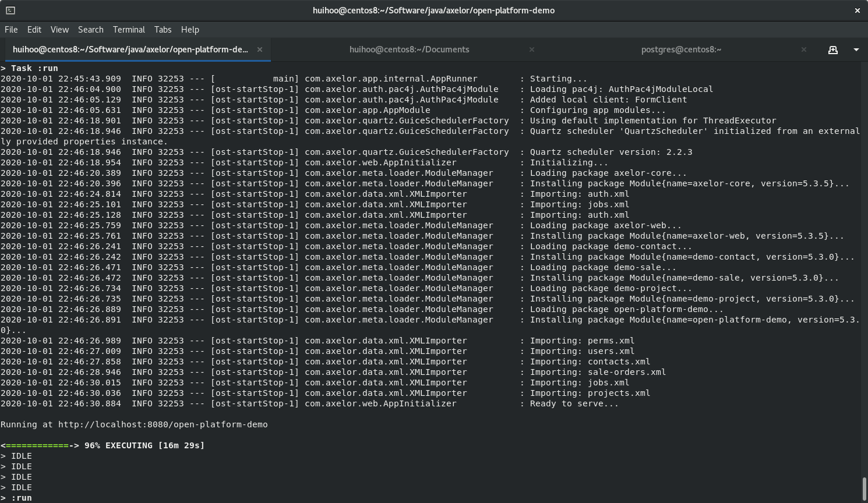Expand the tab list dropdown arrow
The image size is (868, 503).
click(856, 50)
